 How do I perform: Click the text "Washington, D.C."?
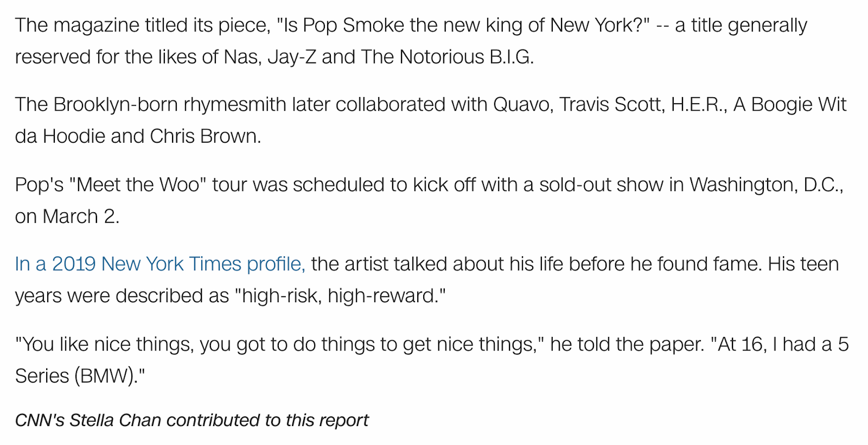click(x=767, y=185)
